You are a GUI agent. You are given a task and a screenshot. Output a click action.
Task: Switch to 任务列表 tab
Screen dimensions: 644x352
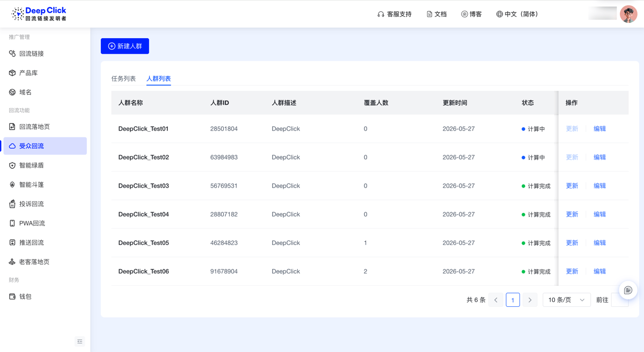pyautogui.click(x=123, y=78)
